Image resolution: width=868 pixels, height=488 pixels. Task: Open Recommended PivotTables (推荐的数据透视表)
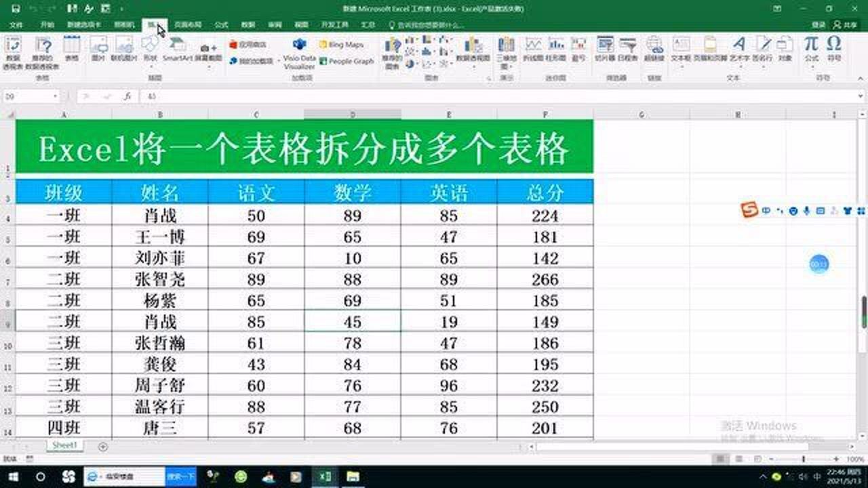[x=43, y=53]
